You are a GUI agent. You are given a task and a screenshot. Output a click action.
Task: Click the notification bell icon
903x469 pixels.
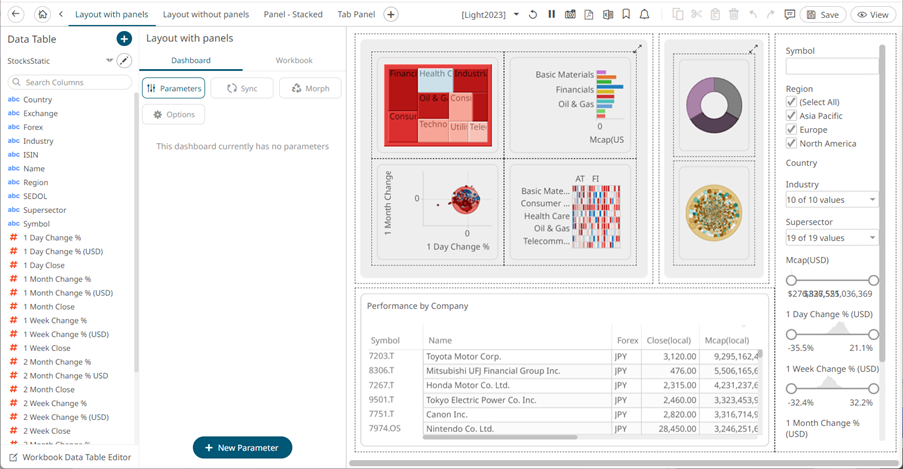point(644,15)
